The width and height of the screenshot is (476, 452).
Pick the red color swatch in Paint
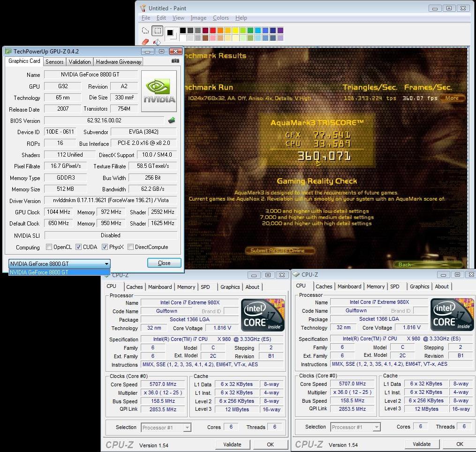click(x=213, y=30)
